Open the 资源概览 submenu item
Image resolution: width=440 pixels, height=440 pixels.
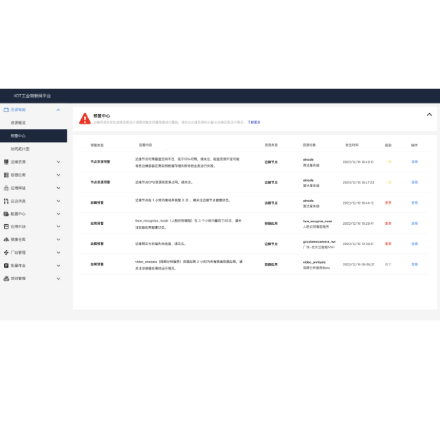(18, 123)
